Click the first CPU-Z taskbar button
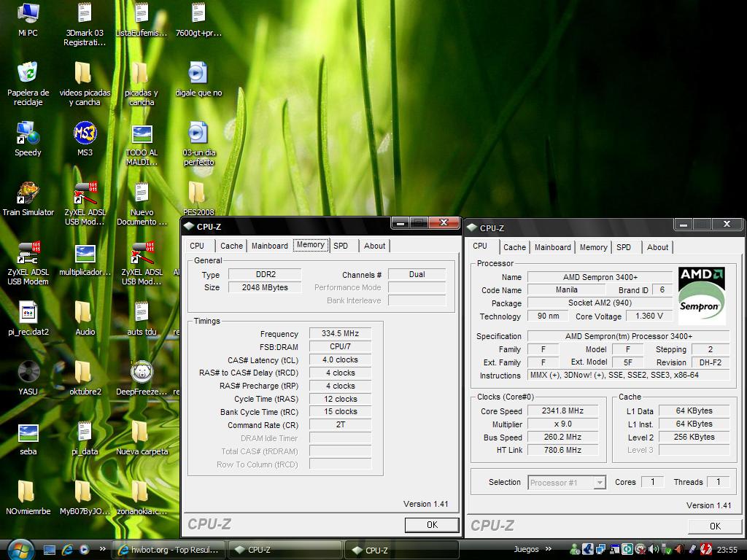 click(x=285, y=550)
